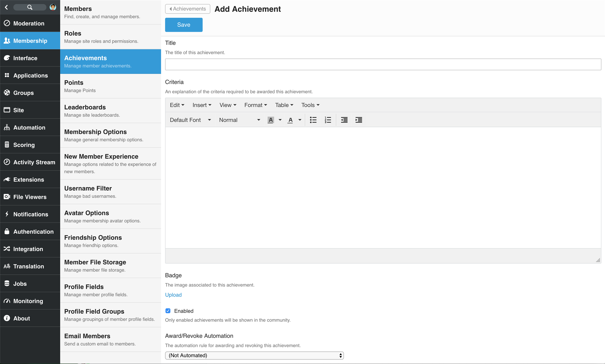Open Extensions section
This screenshot has height=364, width=605.
[30, 179]
